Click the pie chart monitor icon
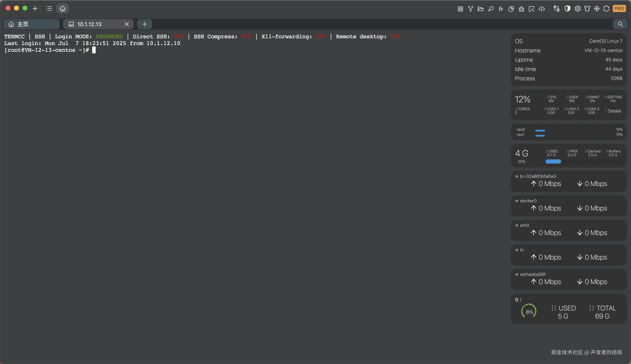The width and height of the screenshot is (631, 364). click(511, 9)
